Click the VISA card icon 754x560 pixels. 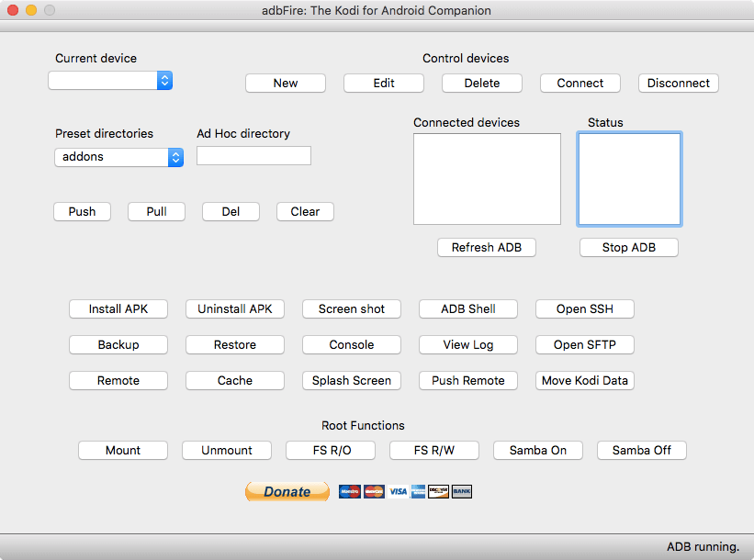pyautogui.click(x=399, y=492)
